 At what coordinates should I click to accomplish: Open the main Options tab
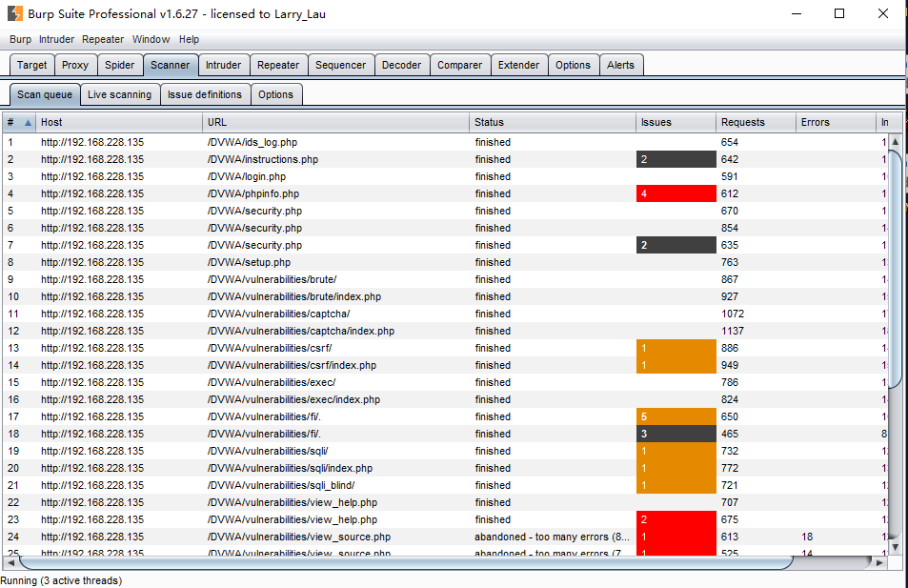point(573,65)
